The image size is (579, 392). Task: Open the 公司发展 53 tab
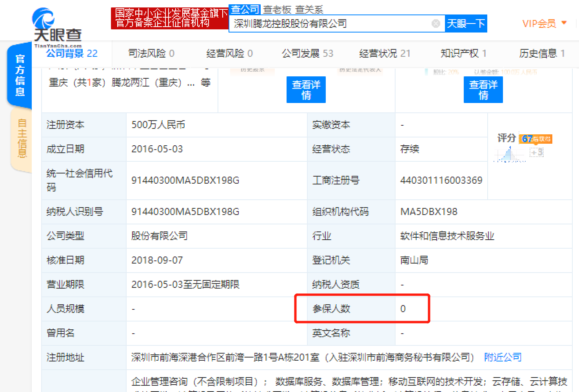(x=308, y=53)
